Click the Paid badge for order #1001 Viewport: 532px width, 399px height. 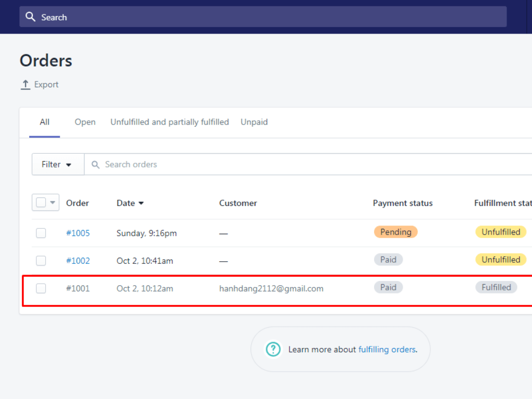coord(388,287)
